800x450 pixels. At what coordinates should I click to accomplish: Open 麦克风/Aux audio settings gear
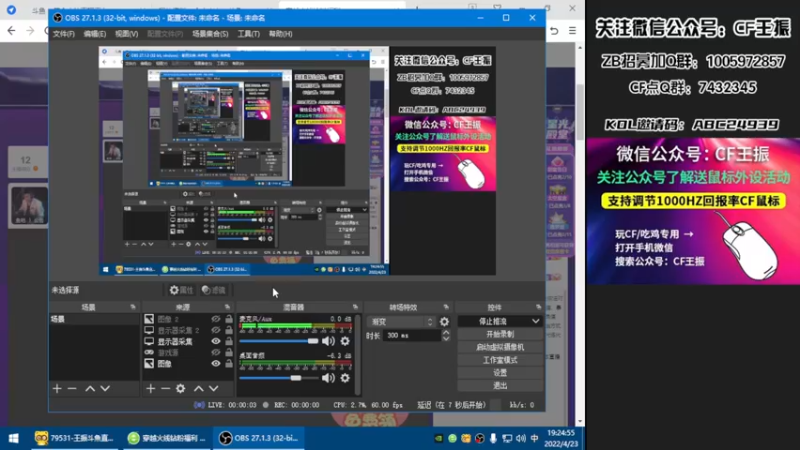[345, 341]
